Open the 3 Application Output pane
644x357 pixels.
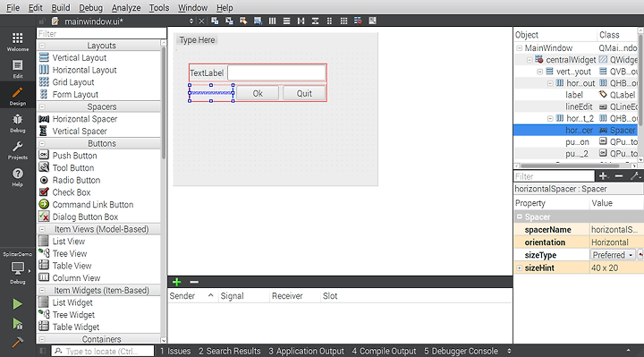pos(307,352)
